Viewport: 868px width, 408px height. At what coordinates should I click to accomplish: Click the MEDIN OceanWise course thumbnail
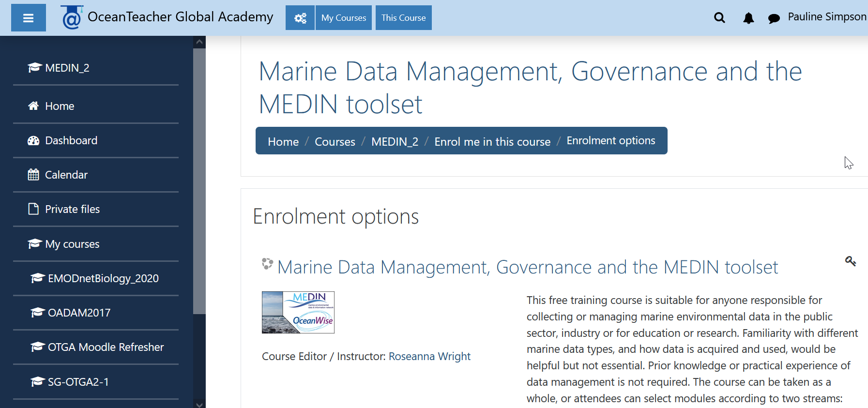pos(298,312)
